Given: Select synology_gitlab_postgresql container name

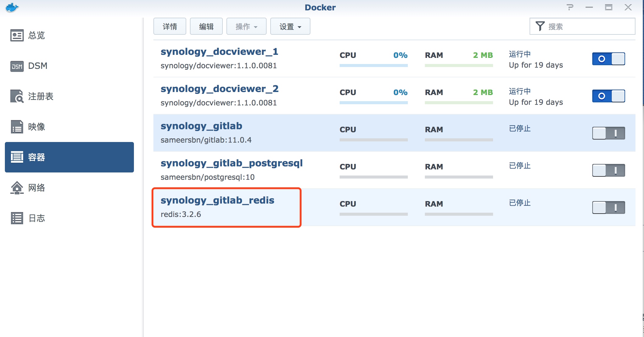Looking at the screenshot, I should [x=232, y=163].
